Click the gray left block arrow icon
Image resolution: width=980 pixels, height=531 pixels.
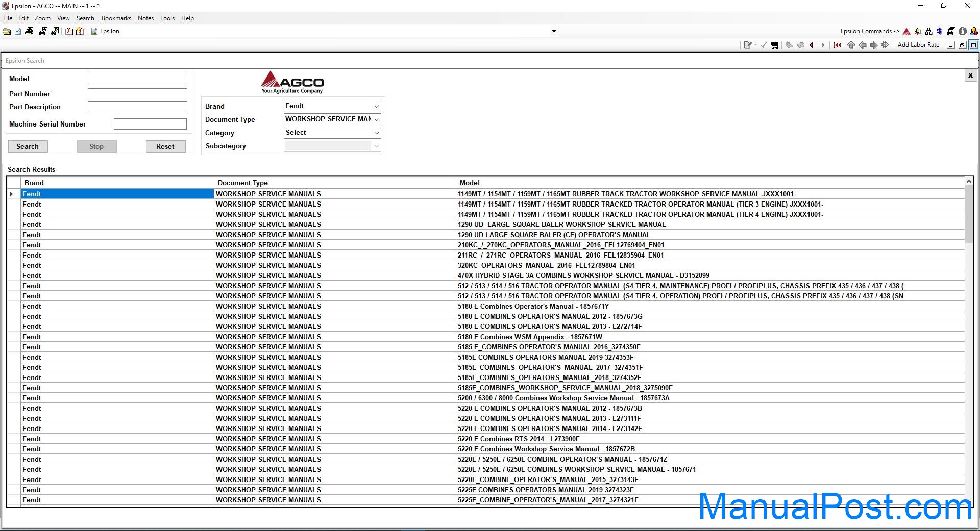863,45
